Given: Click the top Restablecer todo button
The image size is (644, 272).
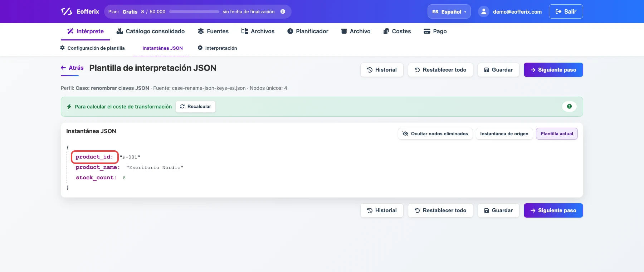Looking at the screenshot, I should coord(440,70).
